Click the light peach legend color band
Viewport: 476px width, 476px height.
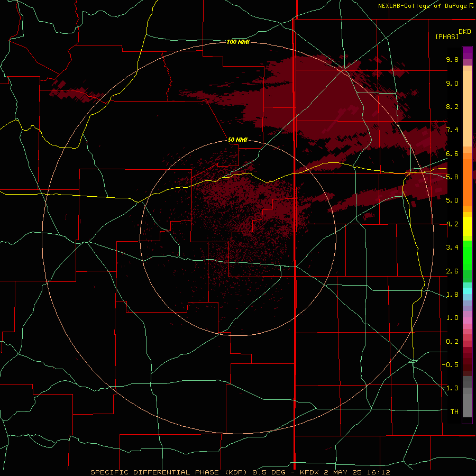pos(467,108)
